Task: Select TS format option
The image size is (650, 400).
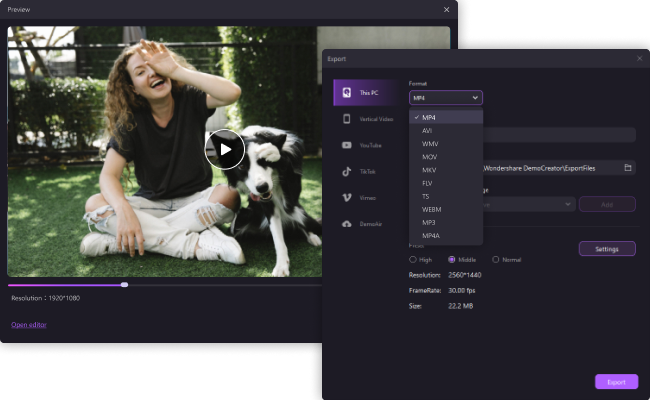Action: coord(446,196)
